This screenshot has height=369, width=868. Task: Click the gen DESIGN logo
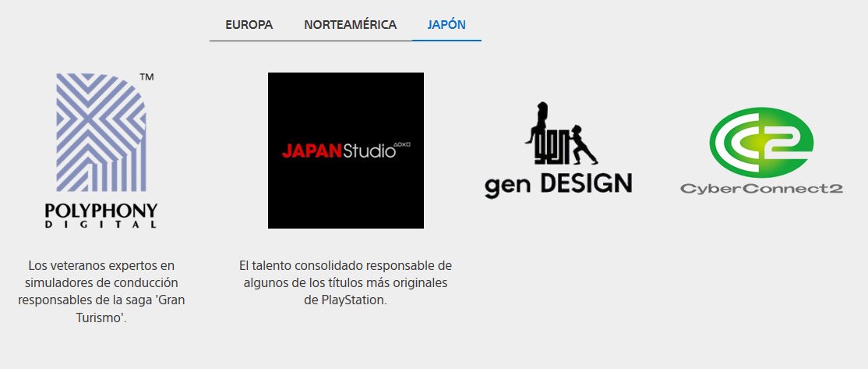(x=558, y=150)
